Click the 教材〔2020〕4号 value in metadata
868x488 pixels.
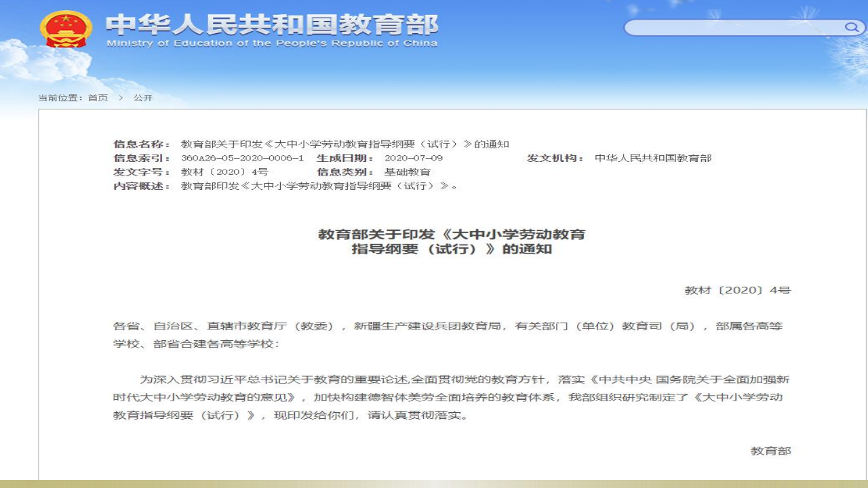coord(224,172)
